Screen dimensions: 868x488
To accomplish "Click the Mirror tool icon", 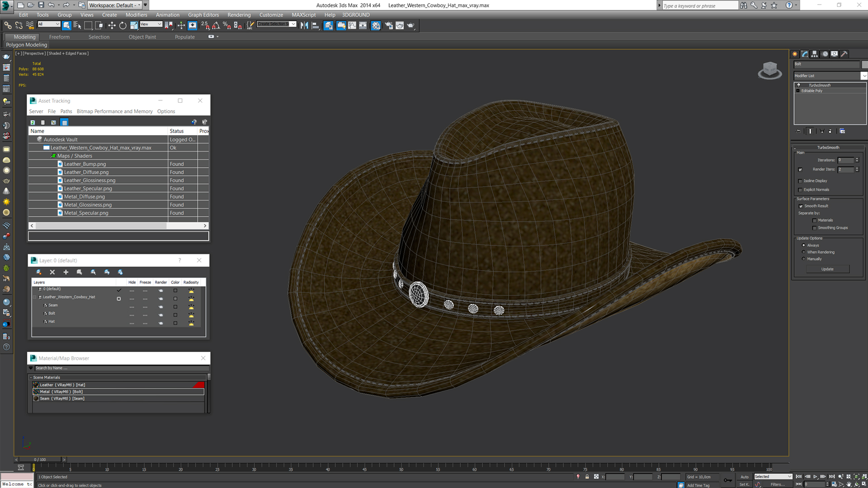I will pyautogui.click(x=304, y=25).
